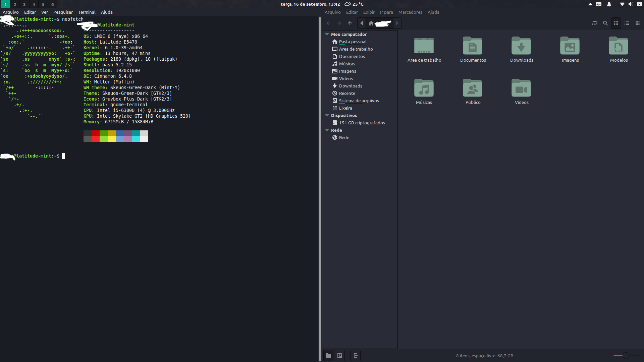Screen dimensions: 644x362
Task: Open the Marcadores menu
Action: 410,12
